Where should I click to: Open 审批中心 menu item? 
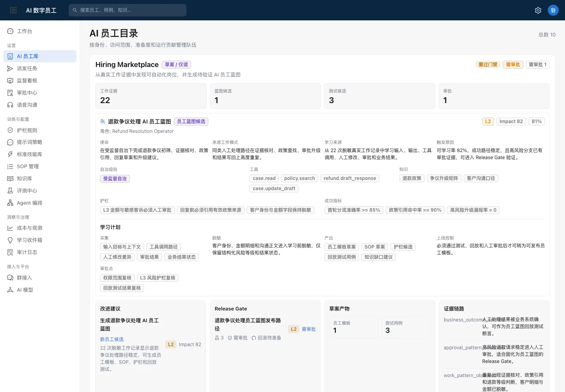pos(40,93)
